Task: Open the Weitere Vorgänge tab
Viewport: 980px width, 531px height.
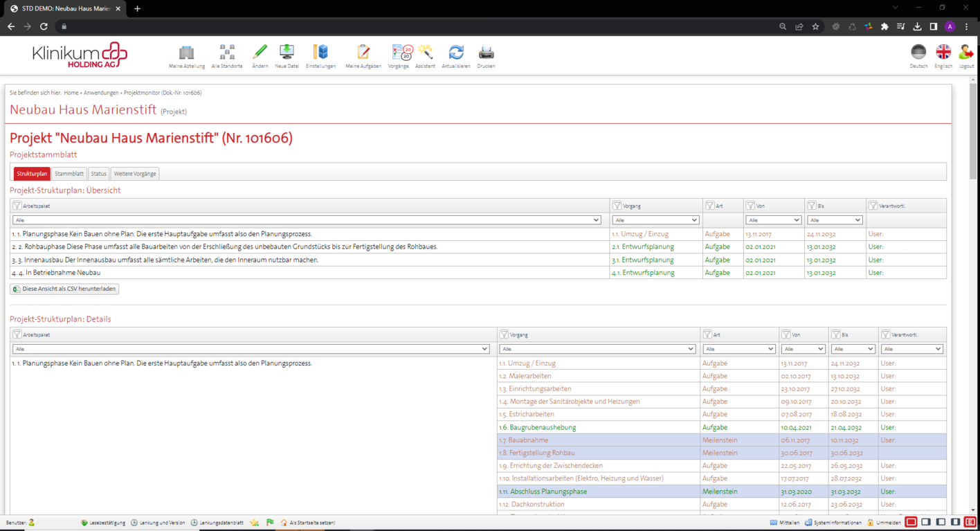Action: click(x=135, y=174)
